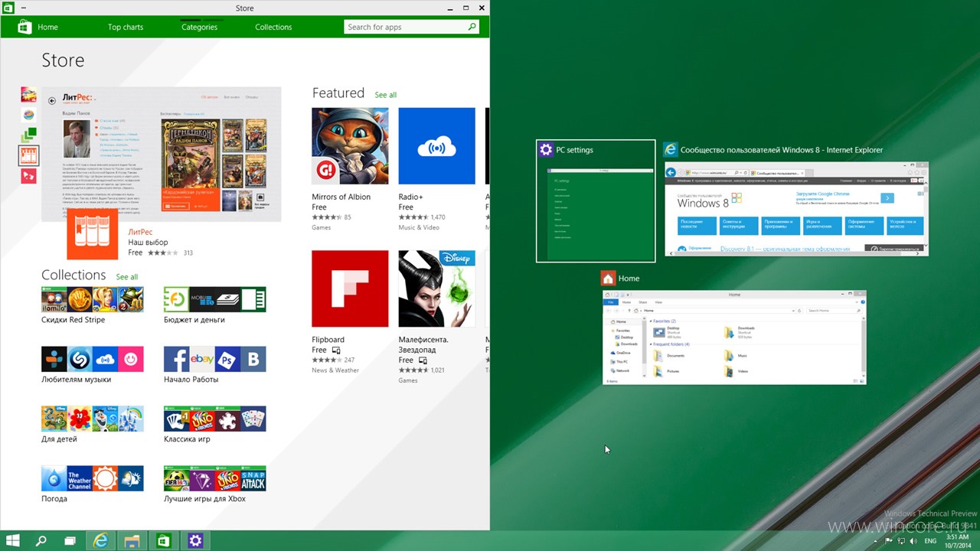Open the Малефисента Disney app tile
Viewport: 980px width, 551px height.
tap(436, 289)
